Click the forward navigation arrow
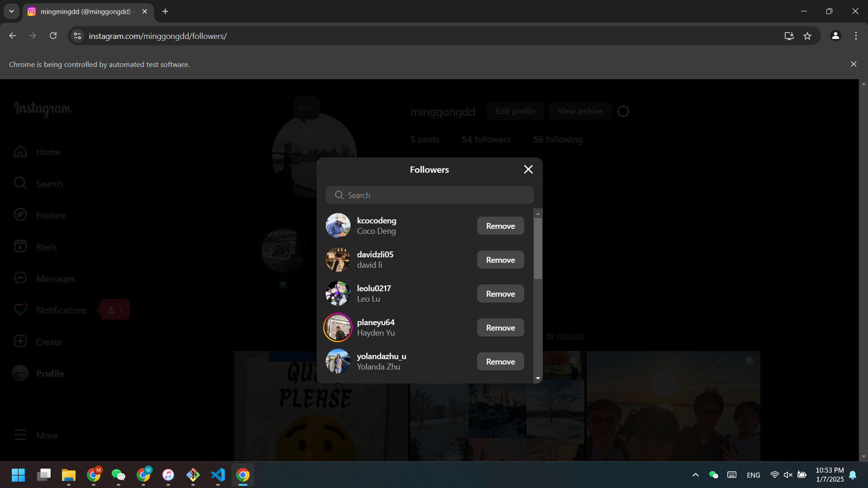Screen dimensions: 868x488 (x=33, y=36)
